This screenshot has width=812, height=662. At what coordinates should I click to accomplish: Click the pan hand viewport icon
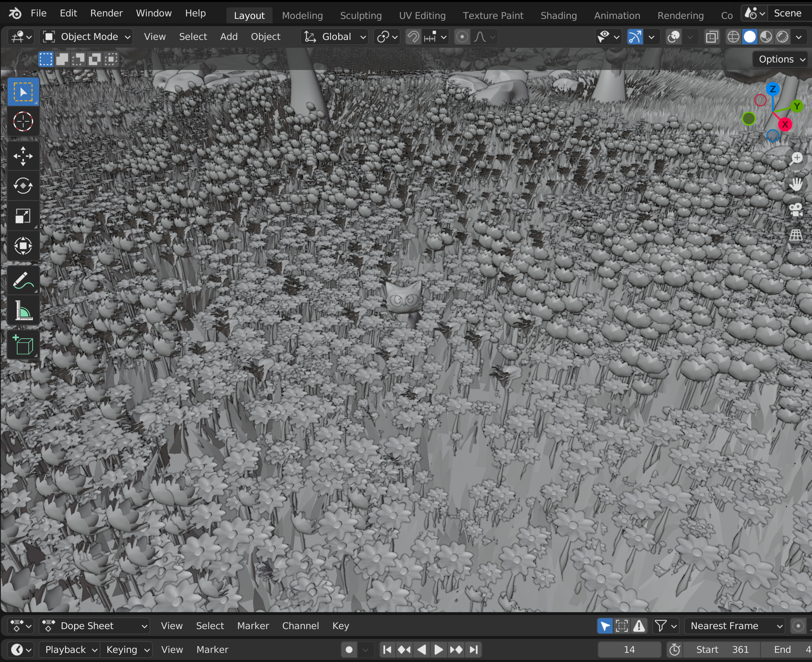pos(796,184)
